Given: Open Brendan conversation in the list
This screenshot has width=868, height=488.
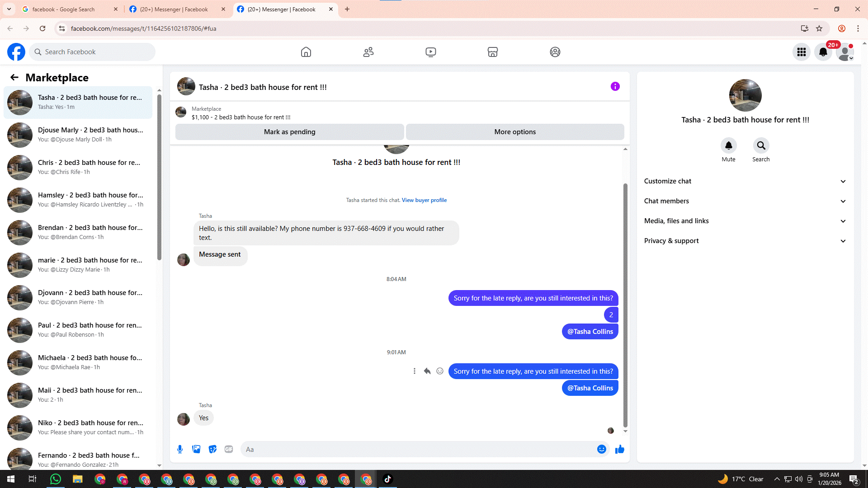Looking at the screenshot, I should pos(78,232).
